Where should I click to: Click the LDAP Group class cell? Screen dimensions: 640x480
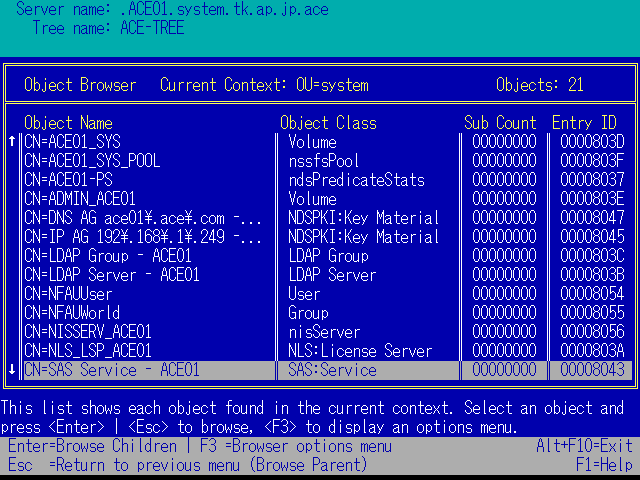[328, 256]
